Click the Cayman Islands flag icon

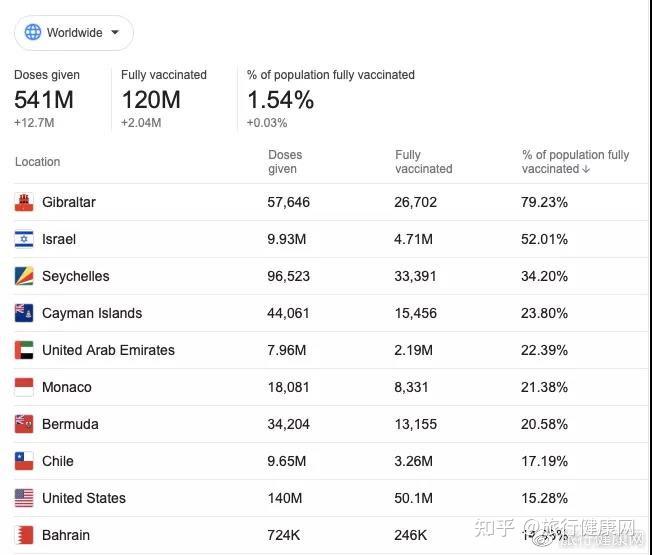tap(24, 313)
